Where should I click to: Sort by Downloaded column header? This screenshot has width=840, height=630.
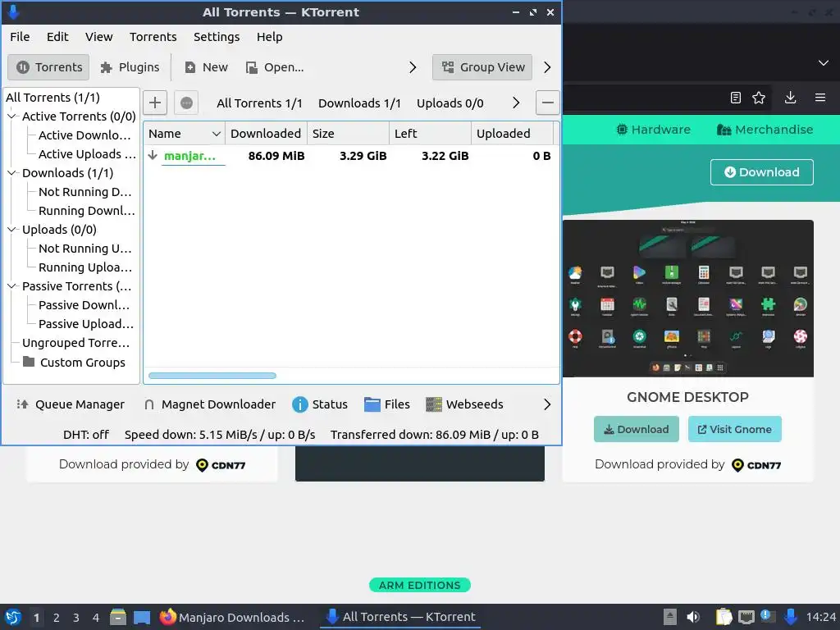click(266, 134)
